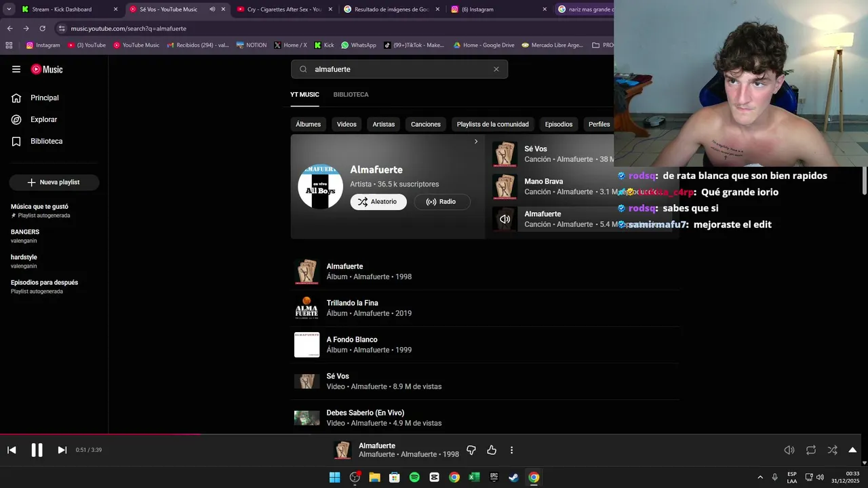Filter results by Perfiles
The height and width of the screenshot is (488, 868).
[x=599, y=124]
